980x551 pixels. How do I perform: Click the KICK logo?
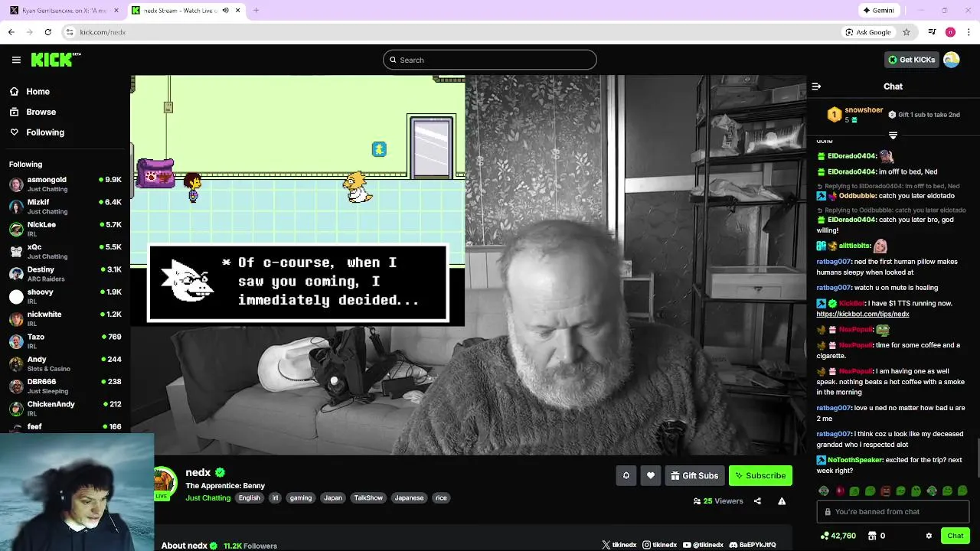[x=55, y=60]
